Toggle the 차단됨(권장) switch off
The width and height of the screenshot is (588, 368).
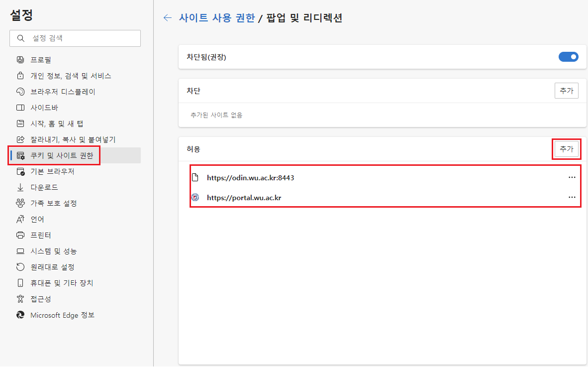(568, 57)
